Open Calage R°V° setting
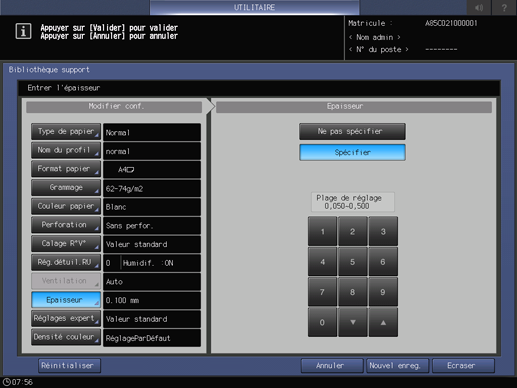This screenshot has width=517, height=388. point(66,243)
